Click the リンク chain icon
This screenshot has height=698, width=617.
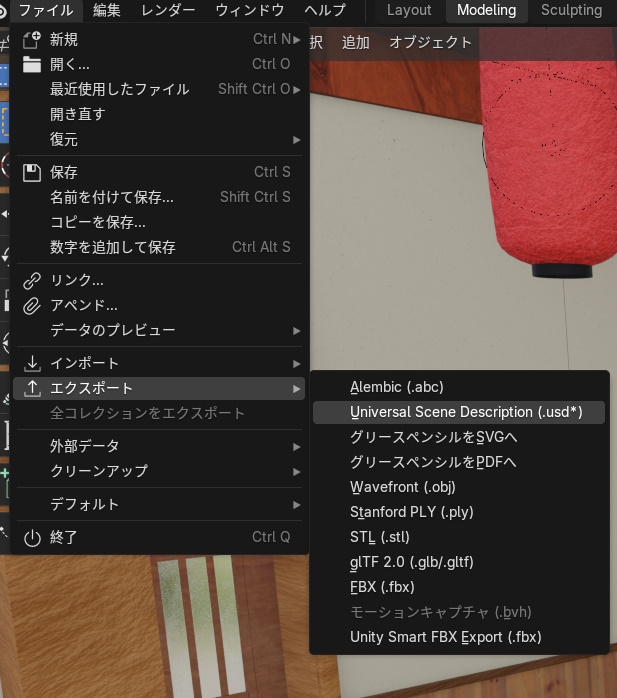click(x=32, y=280)
